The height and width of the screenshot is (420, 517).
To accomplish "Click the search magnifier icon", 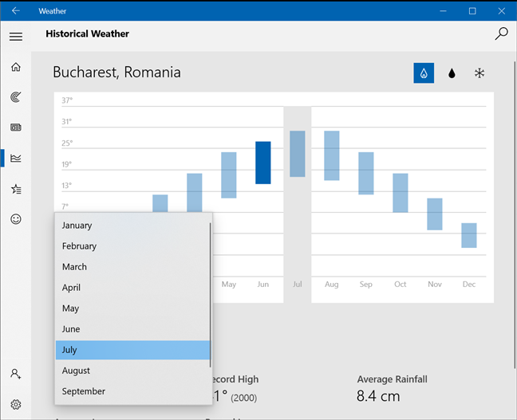I will click(501, 33).
